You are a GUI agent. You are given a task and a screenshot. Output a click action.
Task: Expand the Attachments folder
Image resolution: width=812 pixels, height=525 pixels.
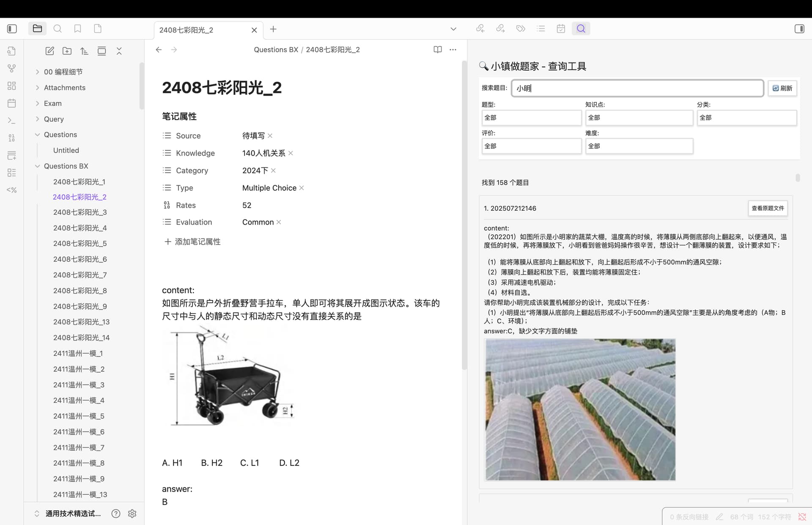[38, 88]
